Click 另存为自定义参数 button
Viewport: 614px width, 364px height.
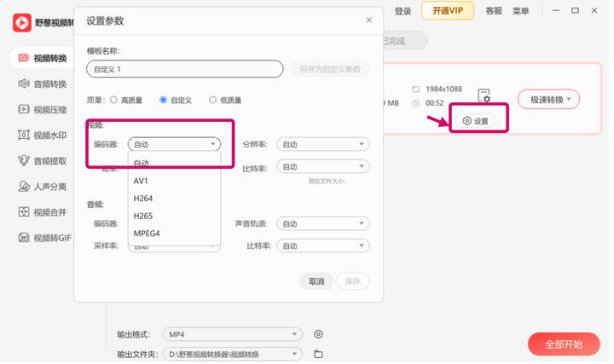(330, 69)
